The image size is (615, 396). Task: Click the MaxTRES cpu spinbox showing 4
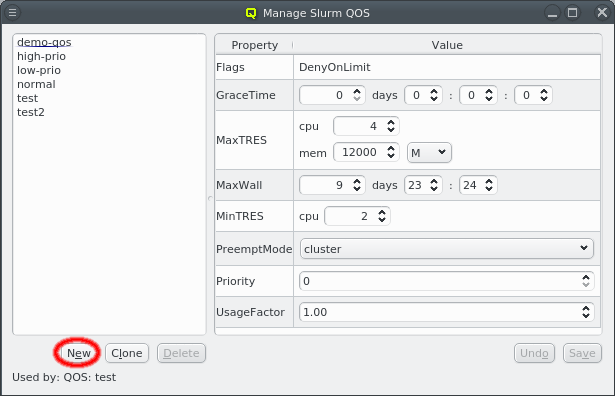tap(366, 126)
